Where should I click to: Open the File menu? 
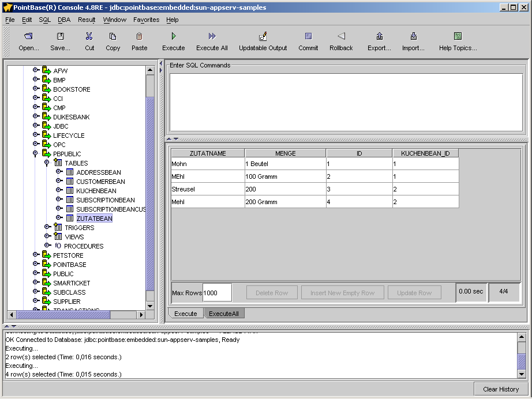[x=10, y=20]
